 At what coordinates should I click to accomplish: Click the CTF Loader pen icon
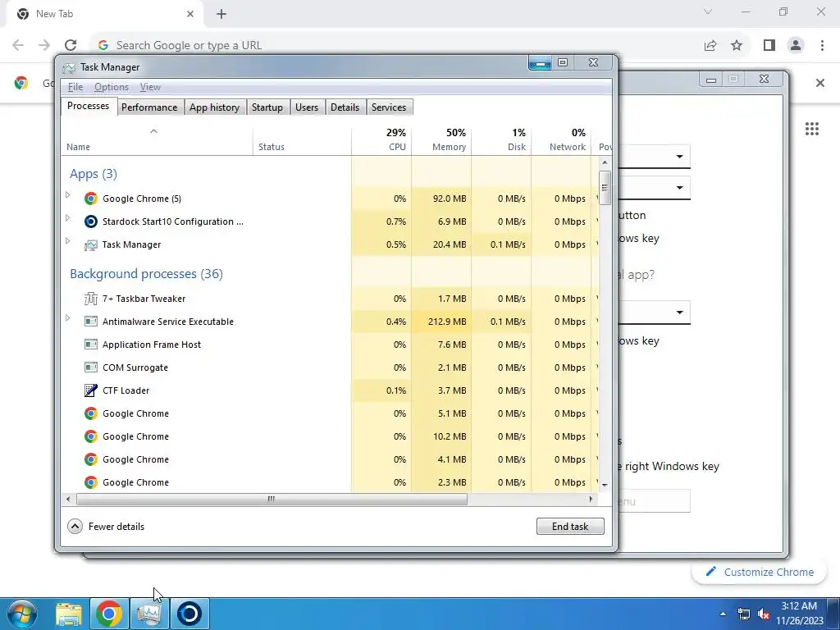pos(90,391)
